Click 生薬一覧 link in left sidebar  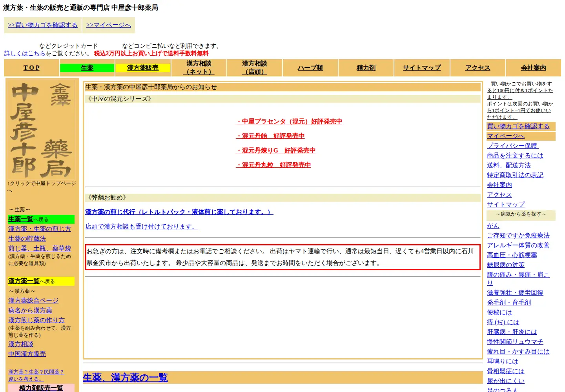pos(20,219)
